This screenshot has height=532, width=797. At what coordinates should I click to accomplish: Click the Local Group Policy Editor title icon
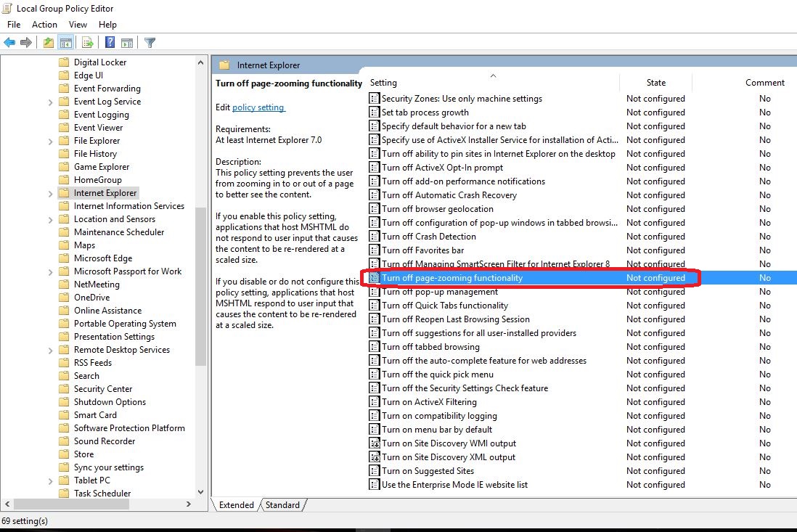pyautogui.click(x=7, y=8)
